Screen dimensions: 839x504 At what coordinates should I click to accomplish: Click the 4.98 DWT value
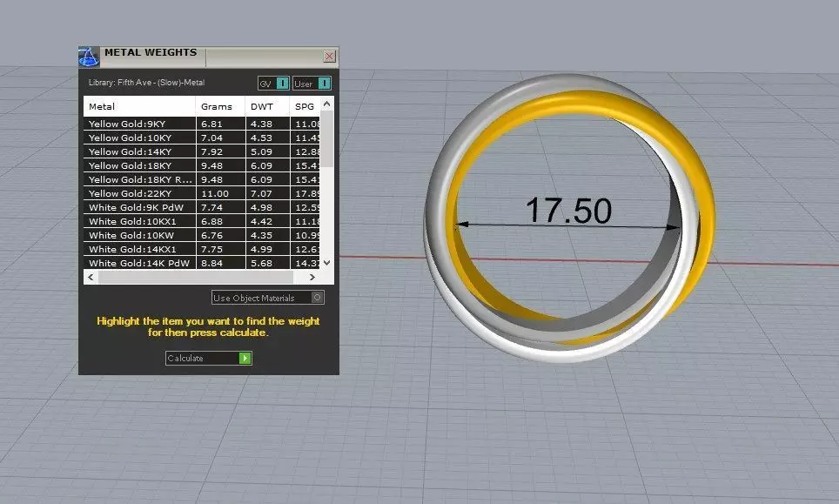pyautogui.click(x=262, y=207)
